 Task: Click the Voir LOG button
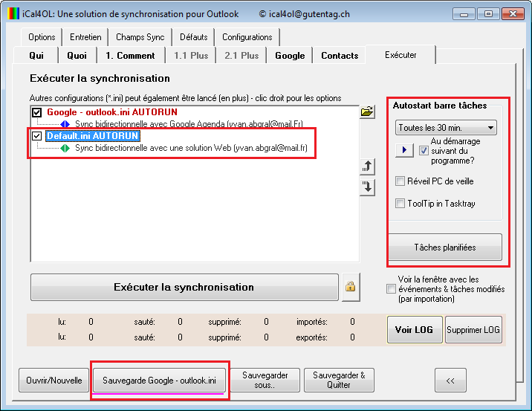[x=414, y=329]
